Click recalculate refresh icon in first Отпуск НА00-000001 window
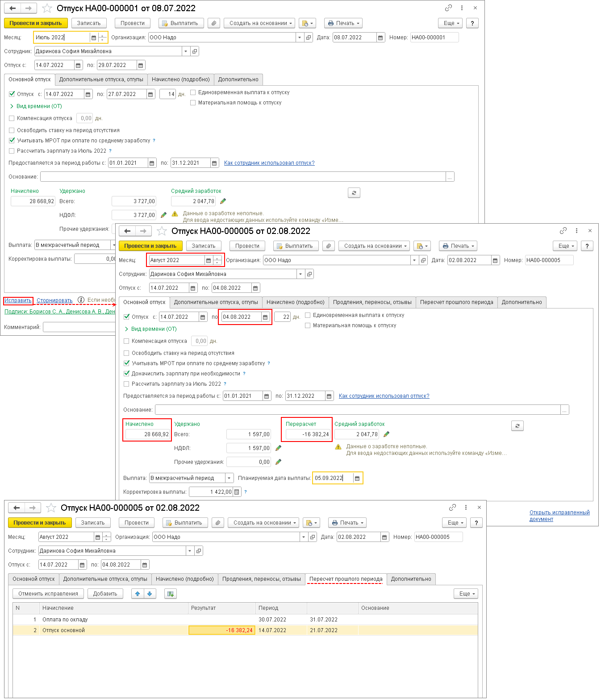This screenshot has height=700, width=601. (x=354, y=193)
